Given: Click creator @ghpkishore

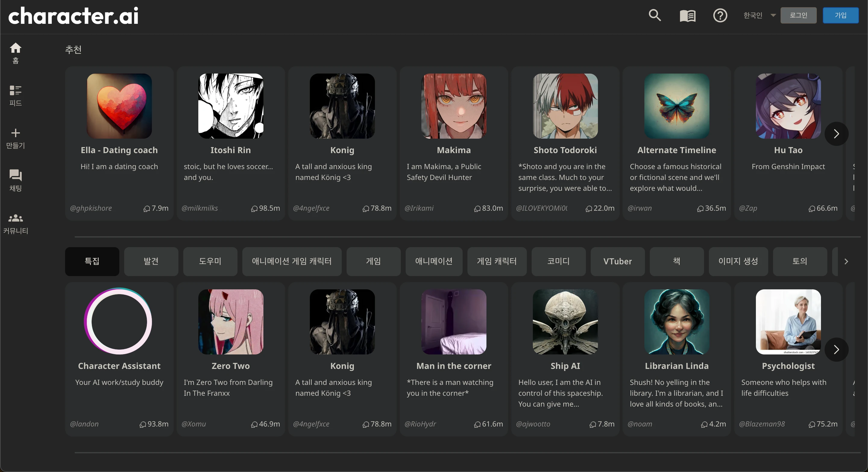Looking at the screenshot, I should [91, 209].
